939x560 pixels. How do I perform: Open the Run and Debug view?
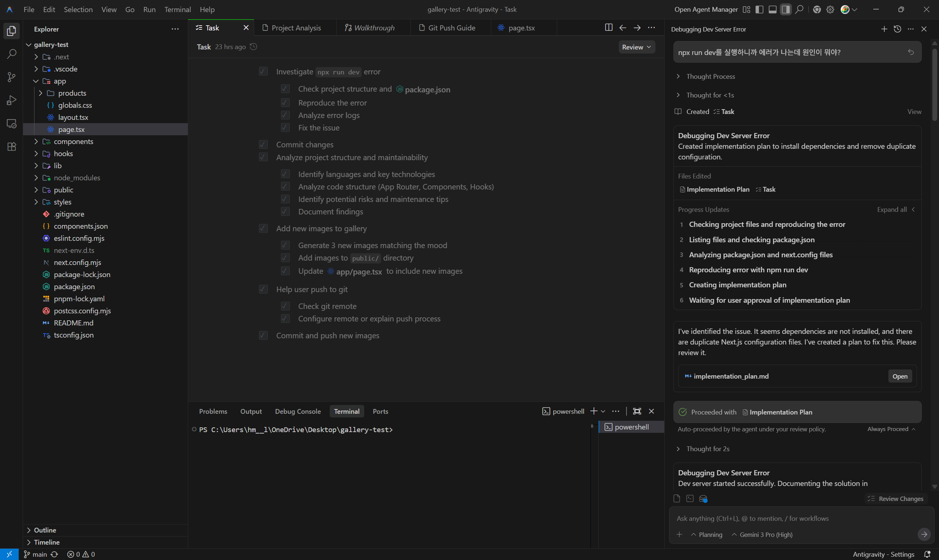(x=11, y=100)
